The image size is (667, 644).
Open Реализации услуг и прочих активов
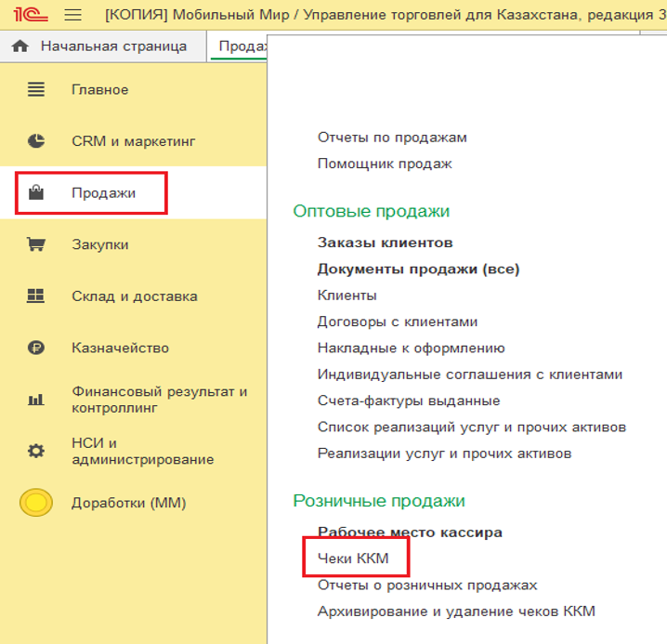444,453
